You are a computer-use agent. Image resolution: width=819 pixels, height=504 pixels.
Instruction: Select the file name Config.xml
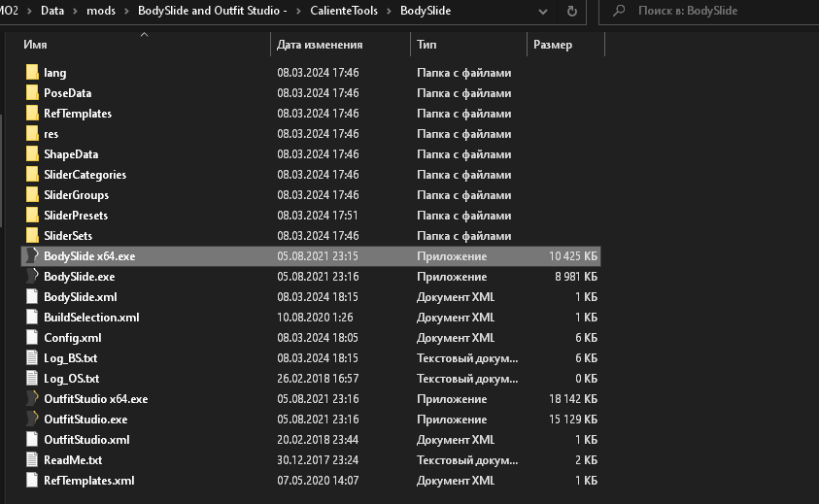[73, 337]
